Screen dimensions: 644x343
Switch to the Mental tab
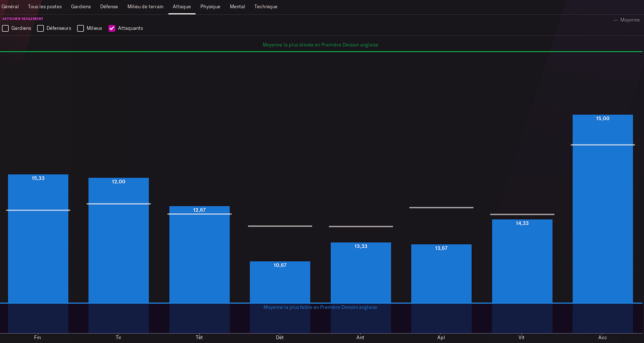pos(237,7)
